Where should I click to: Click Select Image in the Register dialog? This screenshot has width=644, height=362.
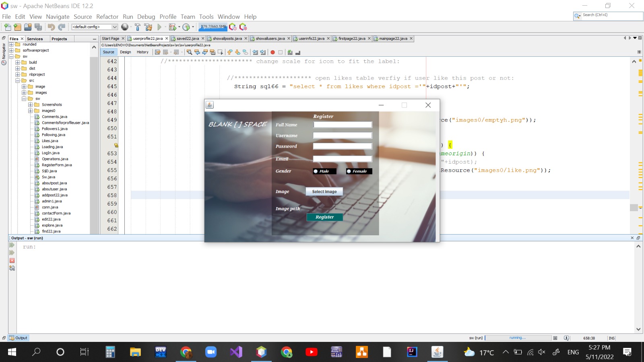click(x=324, y=191)
